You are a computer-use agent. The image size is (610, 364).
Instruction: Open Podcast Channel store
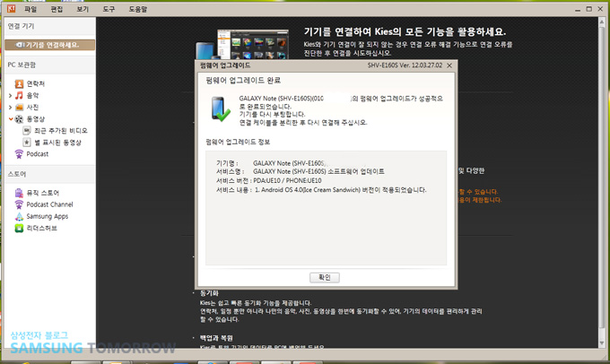click(x=49, y=204)
